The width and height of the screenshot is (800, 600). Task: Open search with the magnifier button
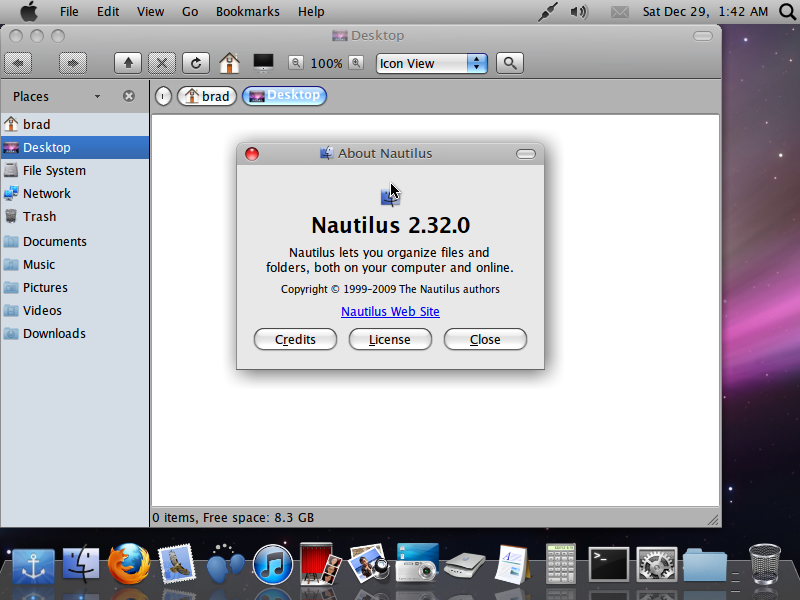510,63
